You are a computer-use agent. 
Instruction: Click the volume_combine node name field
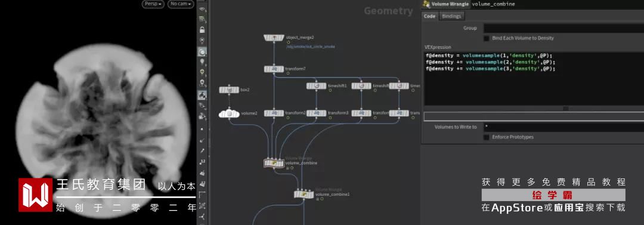pos(557,4)
